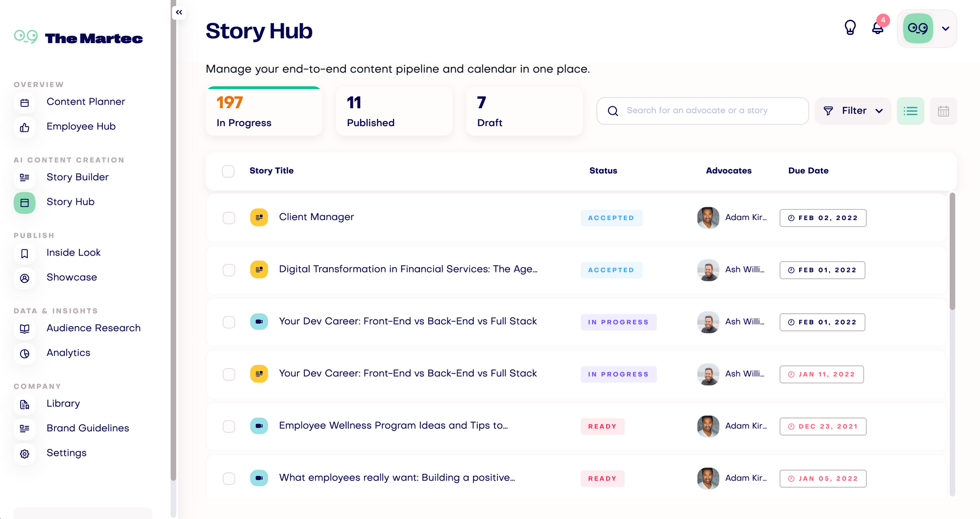Open Analytics from the sidebar

click(x=68, y=353)
